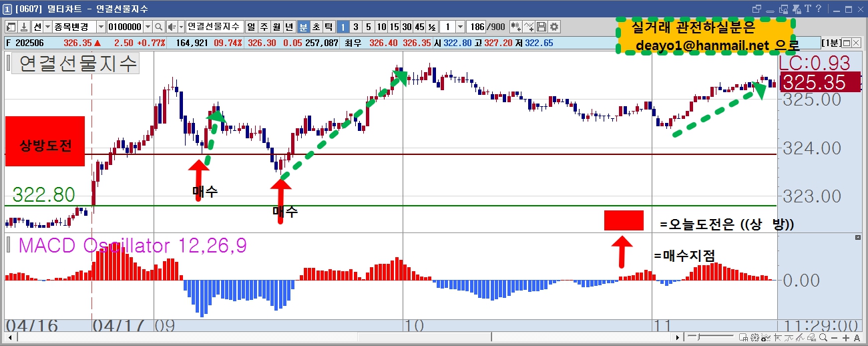
Task: Click the magnifier search icon beside code 0100000
Action: [159, 27]
